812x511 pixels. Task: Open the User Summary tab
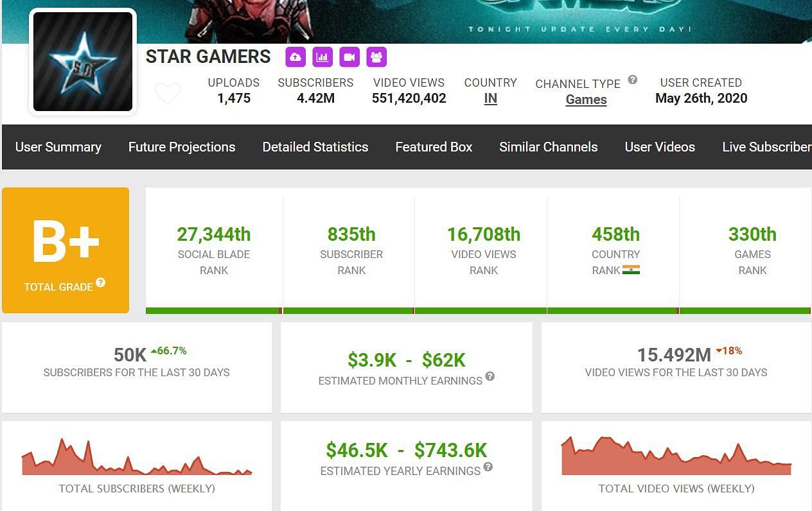point(58,147)
